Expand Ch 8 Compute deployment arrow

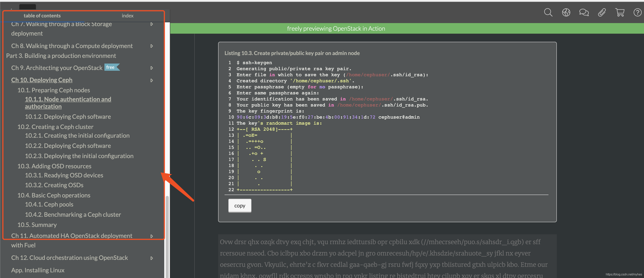[152, 46]
